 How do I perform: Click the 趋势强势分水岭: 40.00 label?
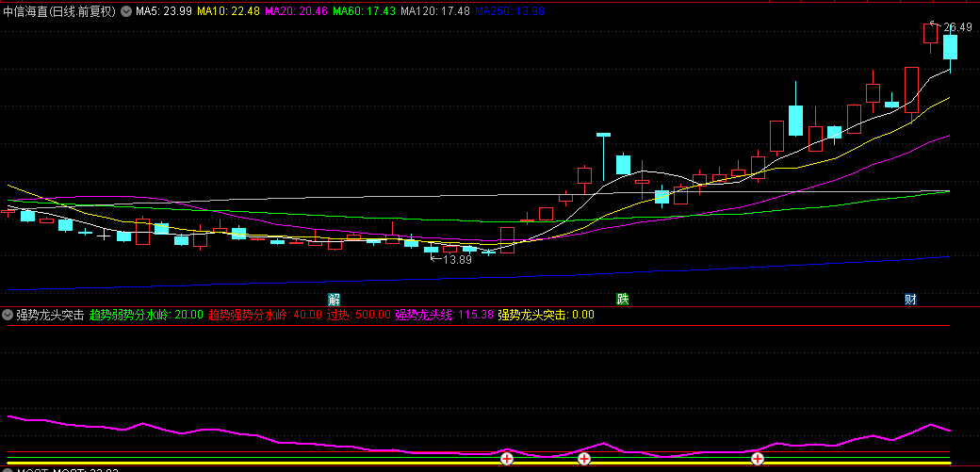[266, 315]
